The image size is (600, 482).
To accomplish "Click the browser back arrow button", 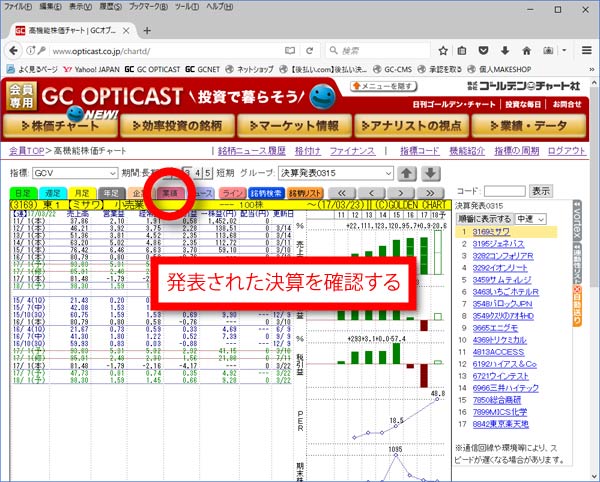I will pyautogui.click(x=15, y=50).
